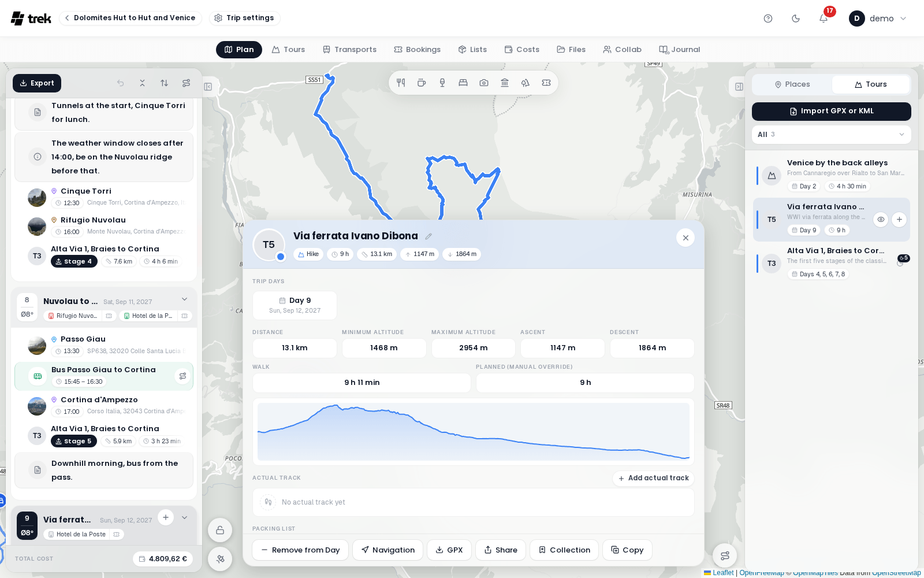Click the sort days arrows icon
Viewport: 924px width, 578px height.
[x=165, y=83]
